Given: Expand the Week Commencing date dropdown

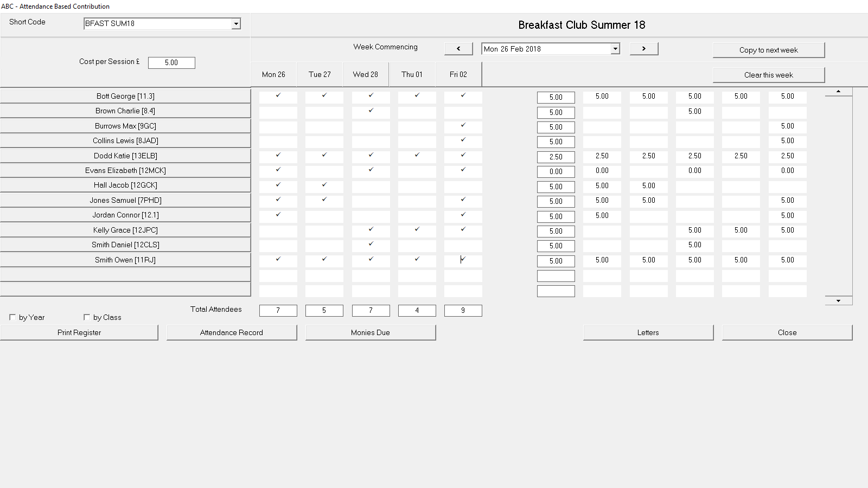Looking at the screenshot, I should pos(615,49).
